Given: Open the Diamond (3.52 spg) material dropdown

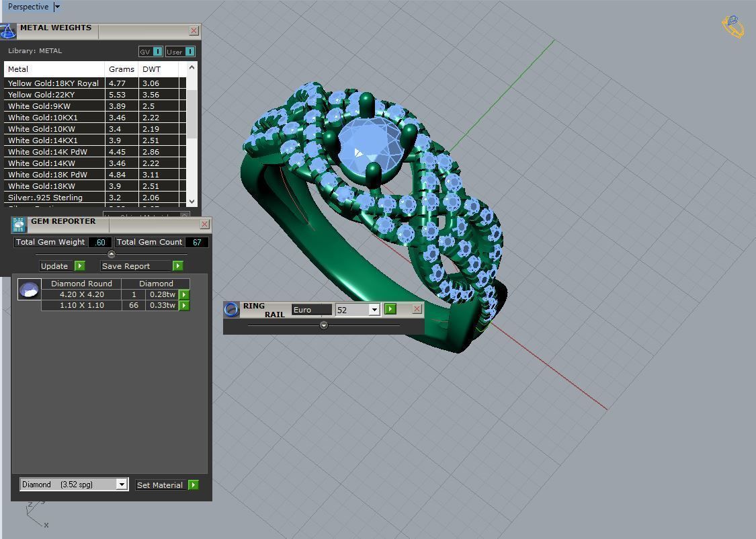Looking at the screenshot, I should [122, 485].
